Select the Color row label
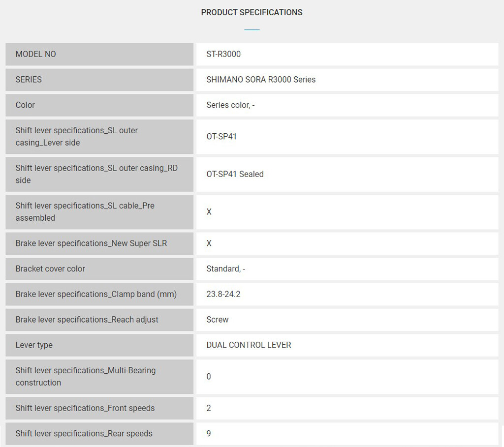This screenshot has height=447, width=504. tap(99, 105)
